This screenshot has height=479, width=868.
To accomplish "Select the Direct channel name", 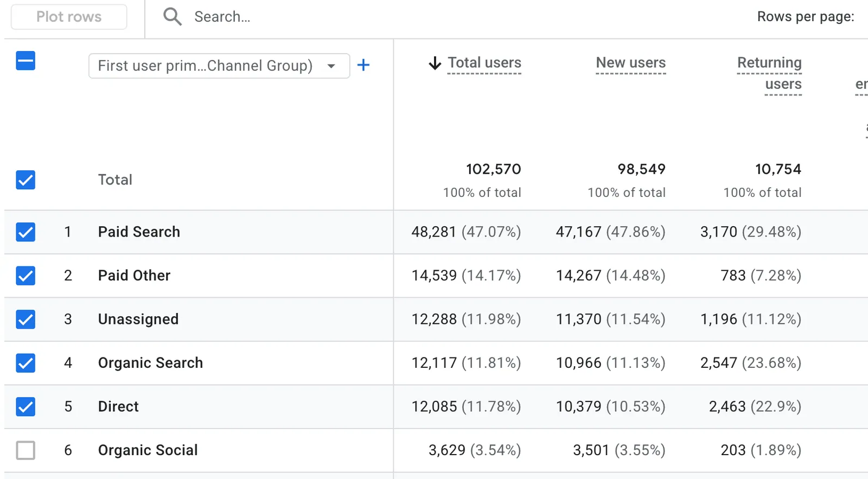I will 118,406.
